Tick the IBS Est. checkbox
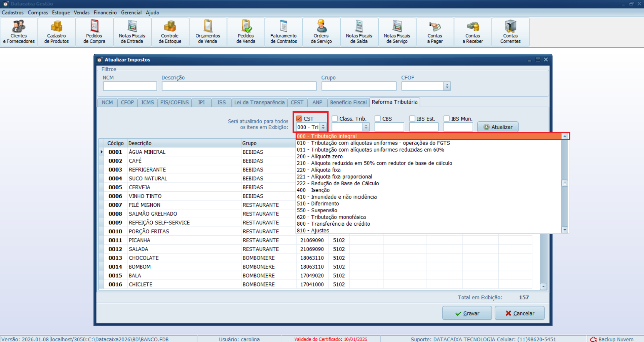 [412, 119]
